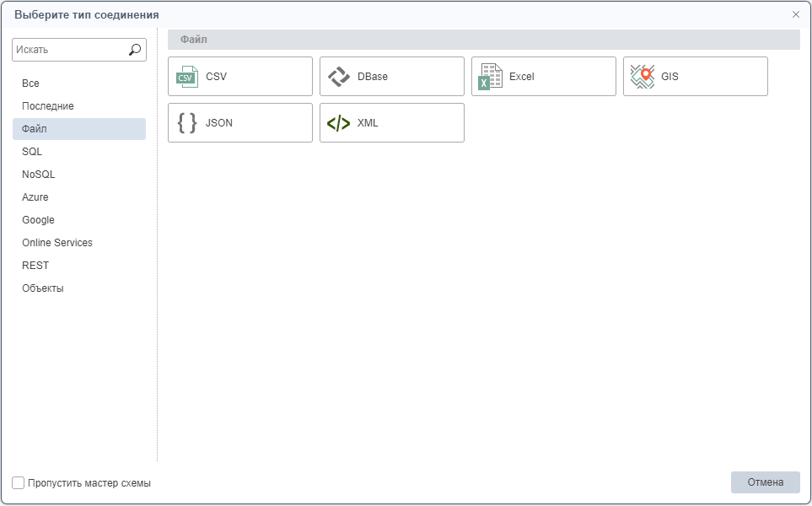Select the GIS map icon
Image resolution: width=812 pixels, height=506 pixels.
(642, 77)
